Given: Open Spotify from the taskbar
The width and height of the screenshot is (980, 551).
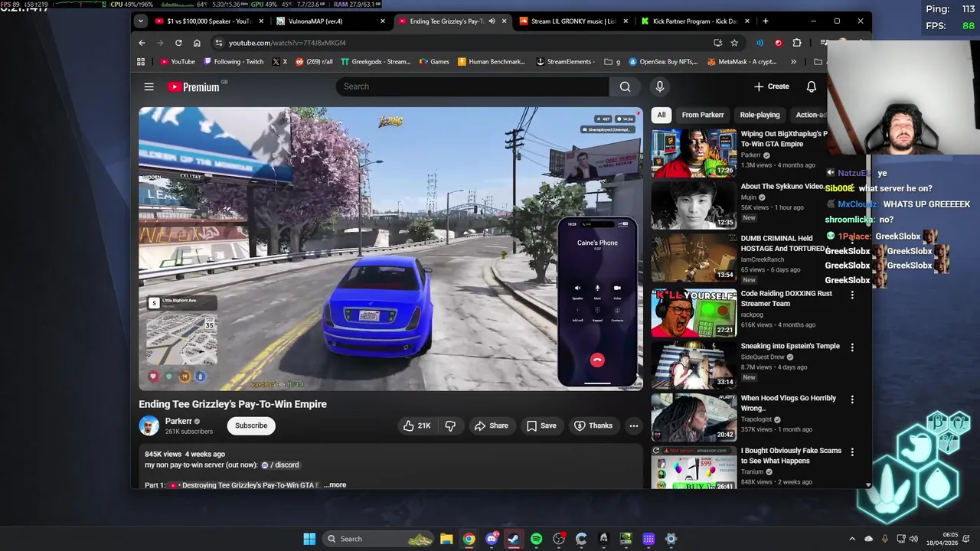Looking at the screenshot, I should click(536, 539).
